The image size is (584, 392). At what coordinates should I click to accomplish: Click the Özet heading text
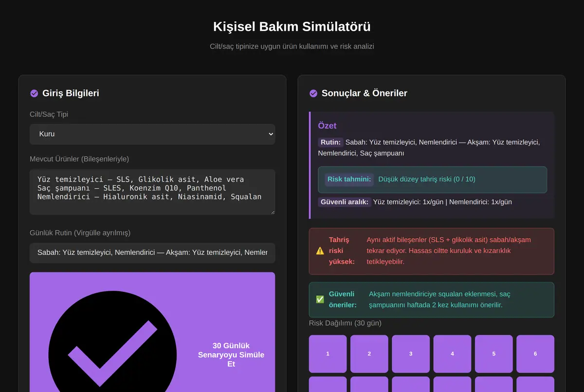[x=327, y=125]
